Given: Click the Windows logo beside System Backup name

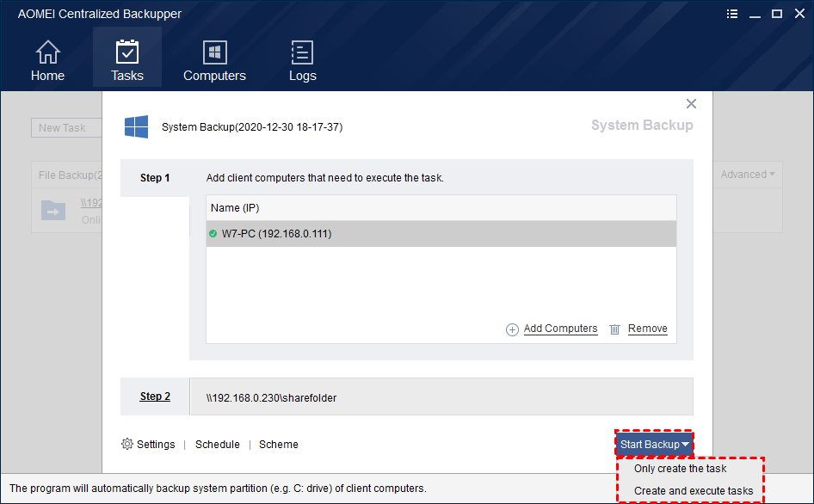Looking at the screenshot, I should 137,126.
